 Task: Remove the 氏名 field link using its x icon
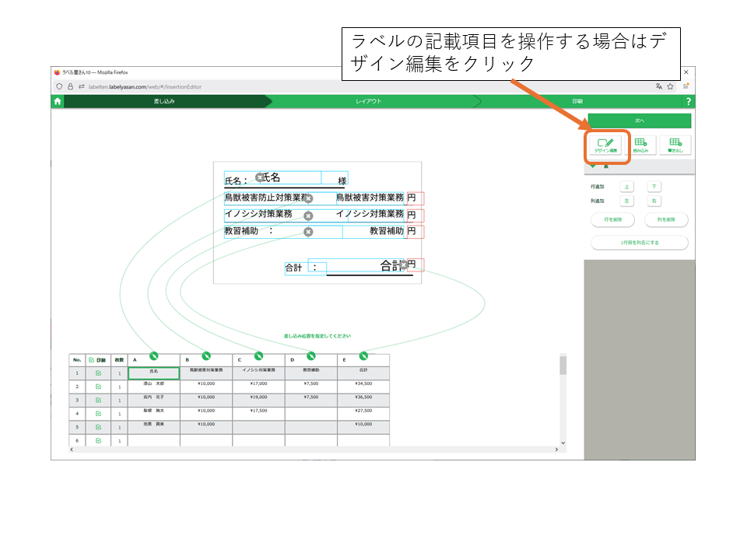pos(260,177)
